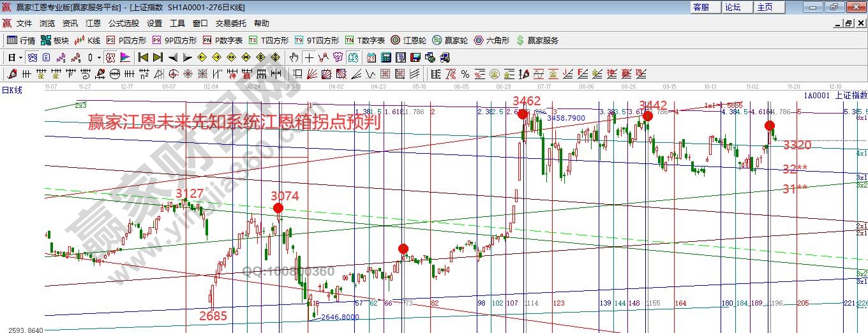Click the red turning point marker at 3074

point(278,208)
